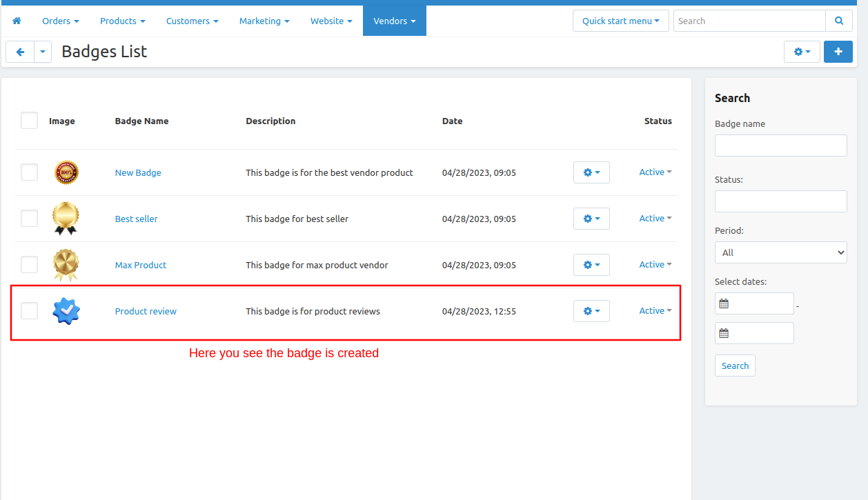Add a new badge with the plus icon
This screenshot has height=500, width=868.
tap(838, 52)
